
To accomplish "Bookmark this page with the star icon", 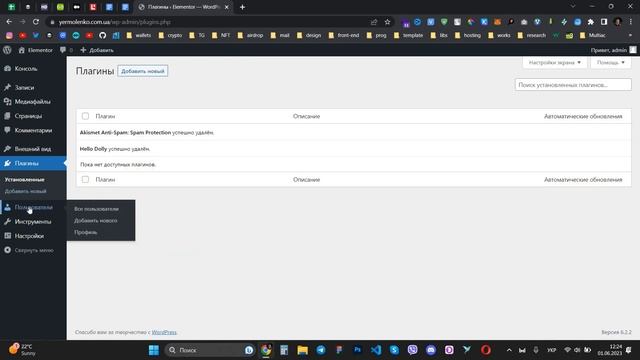I will 387,22.
